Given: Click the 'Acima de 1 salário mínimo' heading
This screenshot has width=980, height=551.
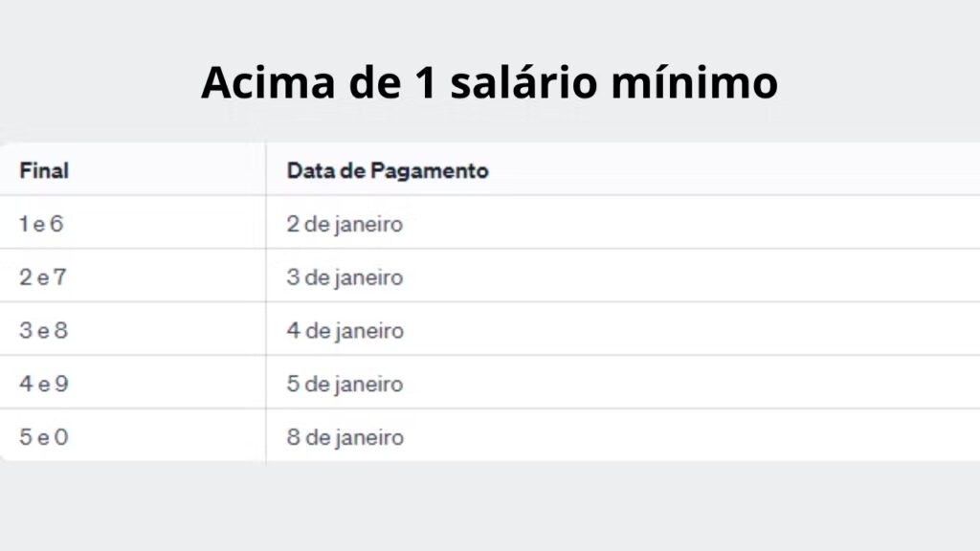Looking at the screenshot, I should pos(489,82).
